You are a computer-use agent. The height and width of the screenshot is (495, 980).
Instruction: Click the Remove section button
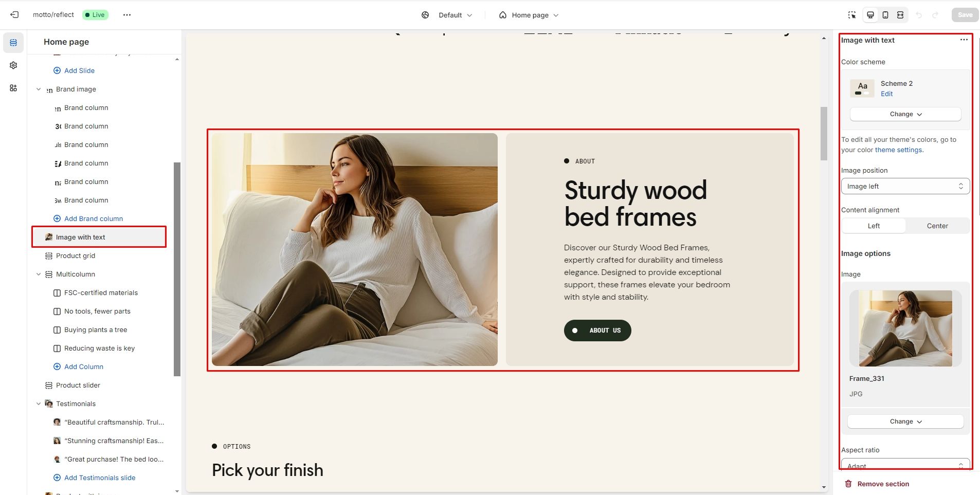(x=877, y=484)
